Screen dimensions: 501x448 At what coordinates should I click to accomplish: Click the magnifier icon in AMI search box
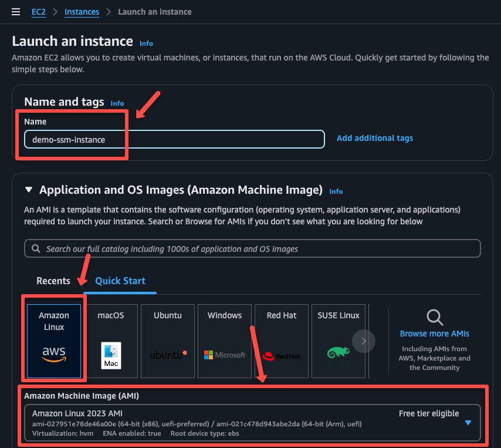click(x=36, y=248)
